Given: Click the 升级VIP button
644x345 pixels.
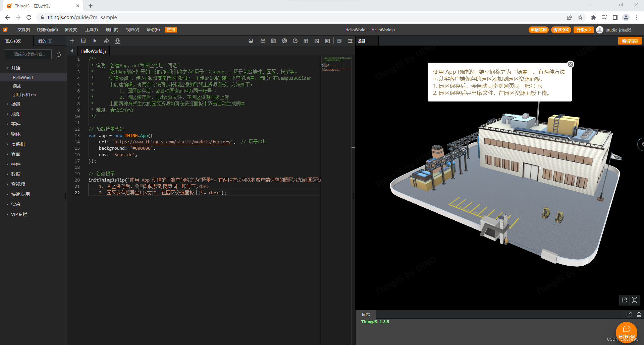Looking at the screenshot, I should (583, 30).
